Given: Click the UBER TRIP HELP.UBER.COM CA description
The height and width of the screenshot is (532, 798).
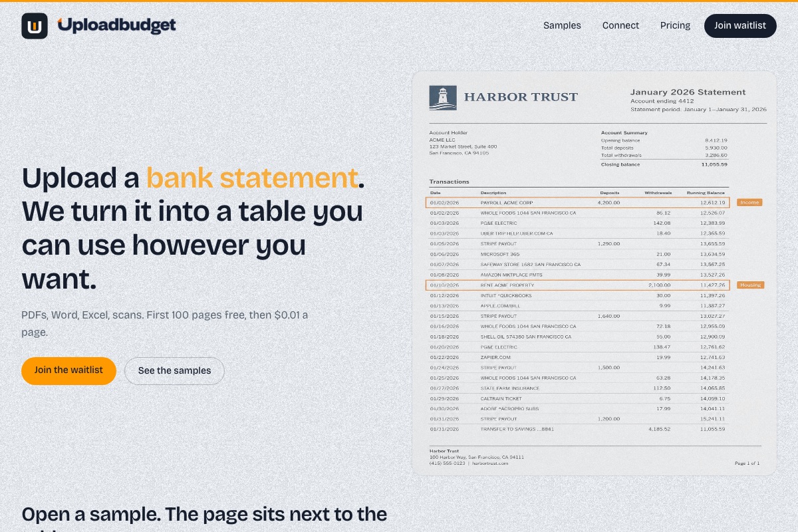Looking at the screenshot, I should click(x=517, y=233).
